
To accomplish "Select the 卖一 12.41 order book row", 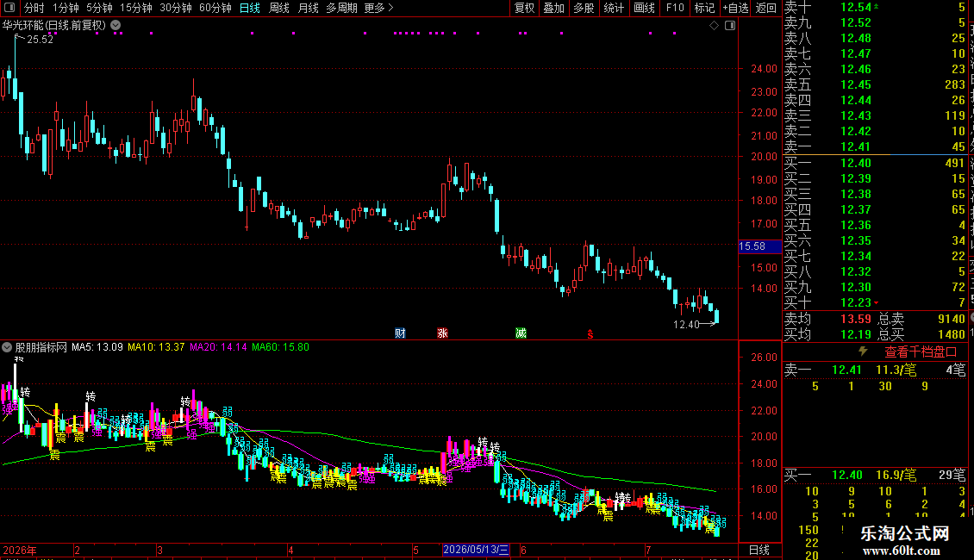I will (x=875, y=146).
